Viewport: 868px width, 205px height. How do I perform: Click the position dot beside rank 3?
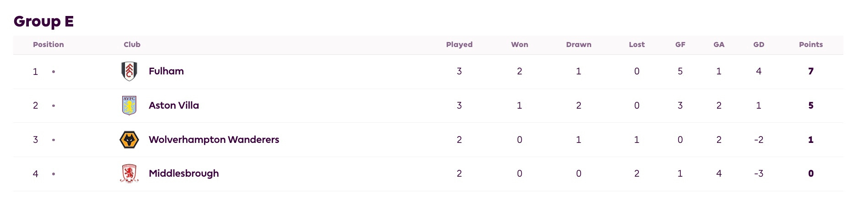(54, 140)
